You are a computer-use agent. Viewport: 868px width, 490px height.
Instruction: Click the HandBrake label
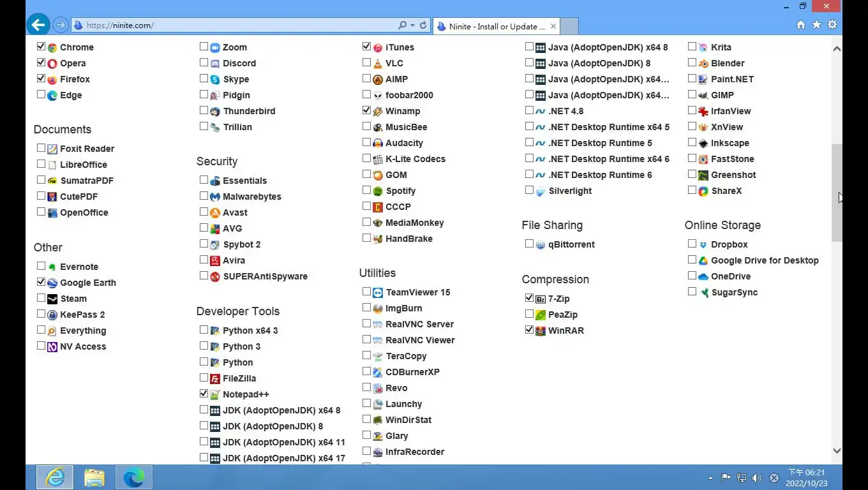(409, 239)
